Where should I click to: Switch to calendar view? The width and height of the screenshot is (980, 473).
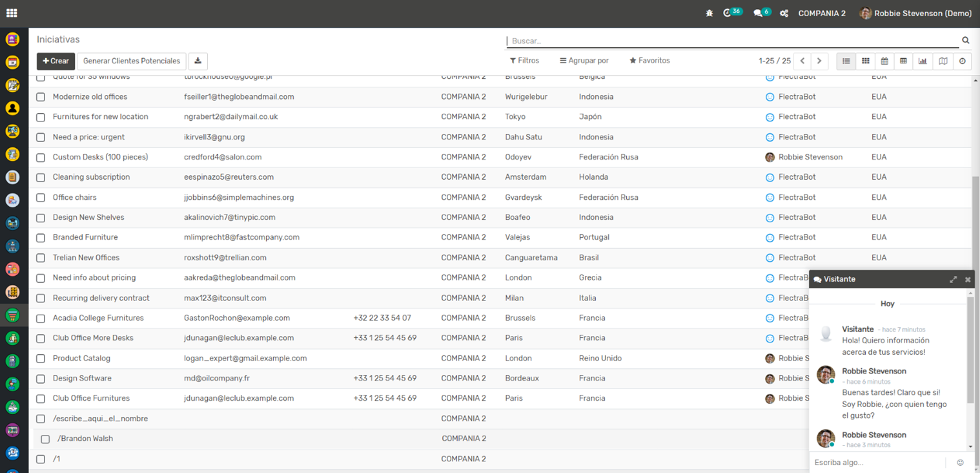pyautogui.click(x=884, y=61)
